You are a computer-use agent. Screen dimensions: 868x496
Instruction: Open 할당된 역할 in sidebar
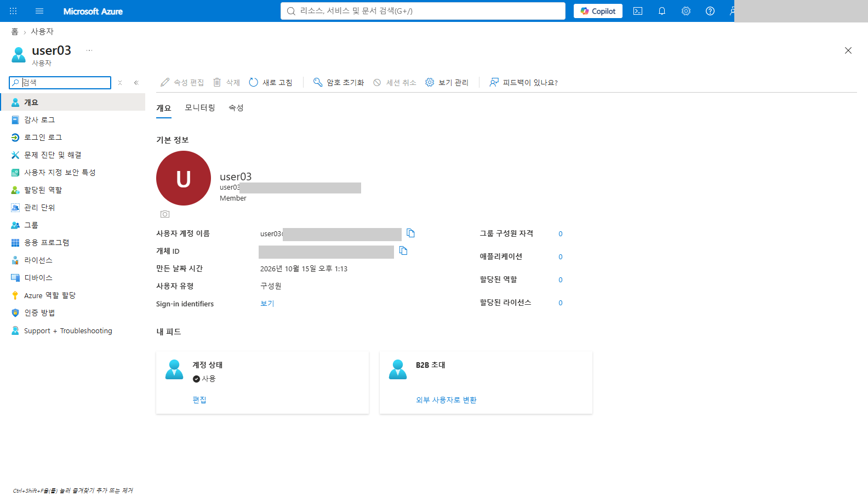[72, 190]
